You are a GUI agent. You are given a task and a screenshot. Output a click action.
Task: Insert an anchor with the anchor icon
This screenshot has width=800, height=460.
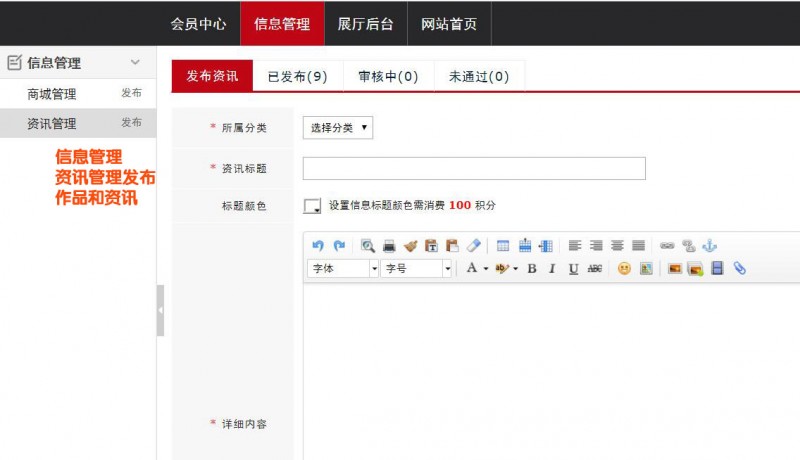click(x=710, y=245)
